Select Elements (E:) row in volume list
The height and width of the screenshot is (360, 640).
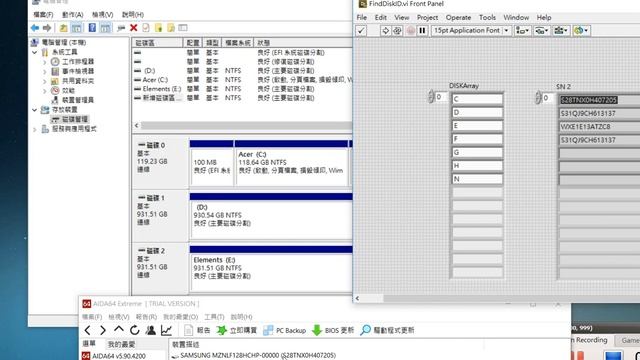click(242, 89)
